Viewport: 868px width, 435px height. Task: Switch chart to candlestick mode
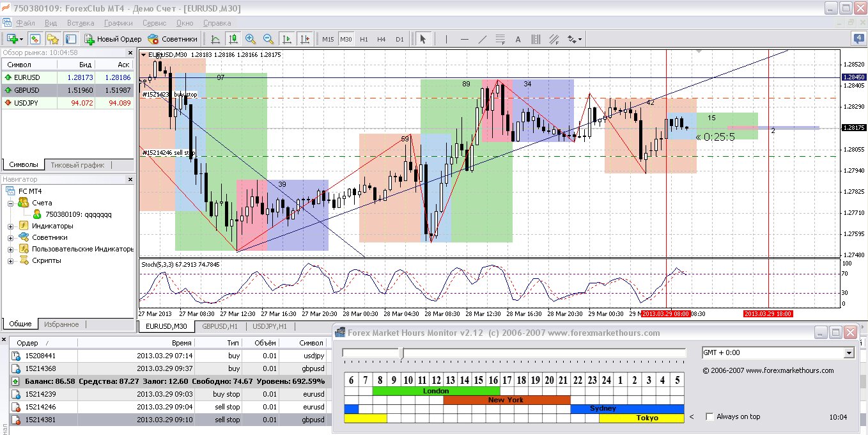(233, 39)
